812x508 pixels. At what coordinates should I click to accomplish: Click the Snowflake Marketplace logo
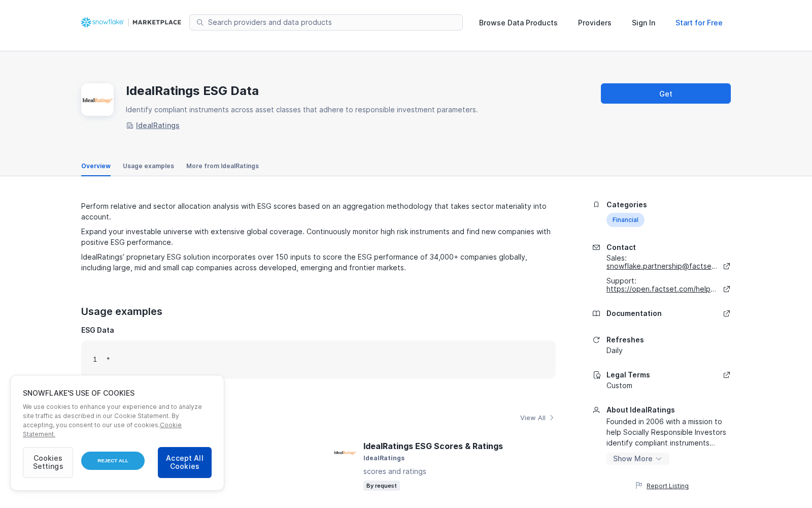(x=131, y=22)
